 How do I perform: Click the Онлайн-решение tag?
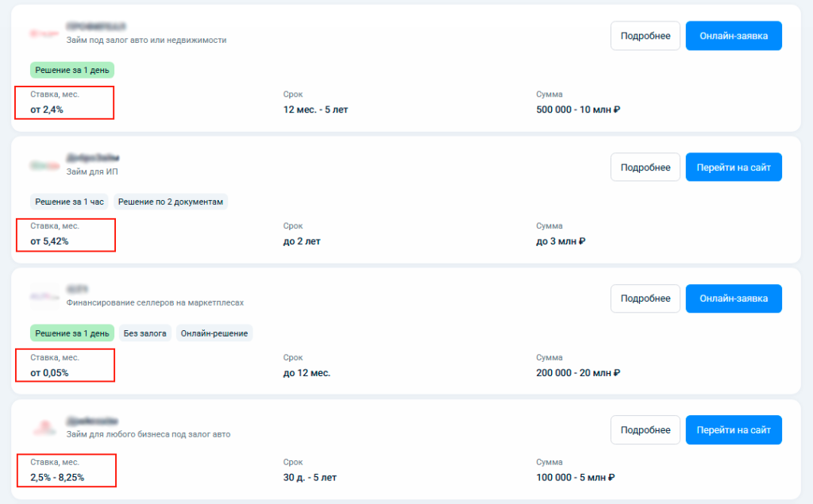(x=214, y=333)
